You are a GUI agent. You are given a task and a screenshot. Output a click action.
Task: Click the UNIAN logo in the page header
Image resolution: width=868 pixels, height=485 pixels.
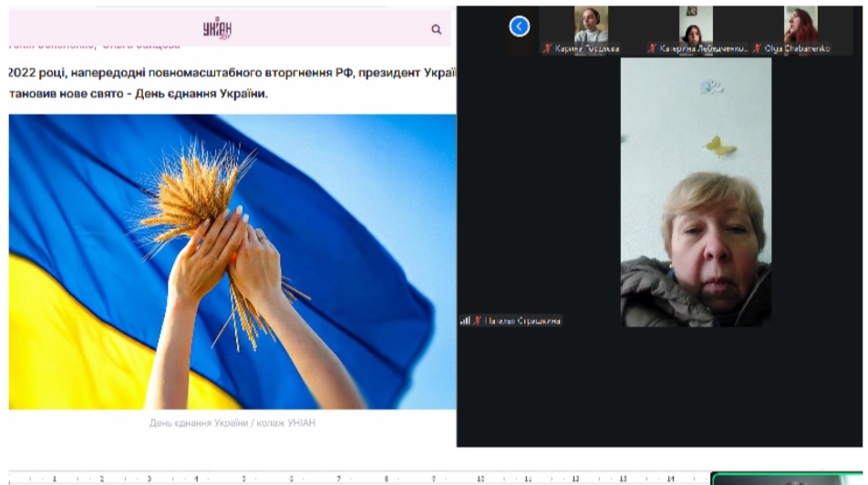point(217,28)
